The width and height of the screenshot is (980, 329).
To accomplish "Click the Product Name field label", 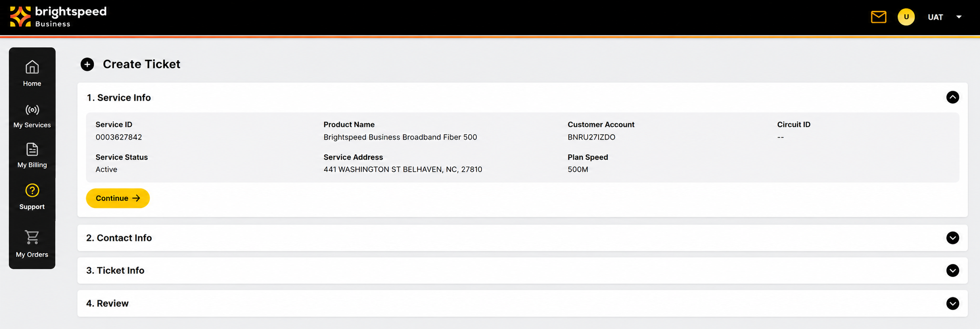I will [x=349, y=125].
